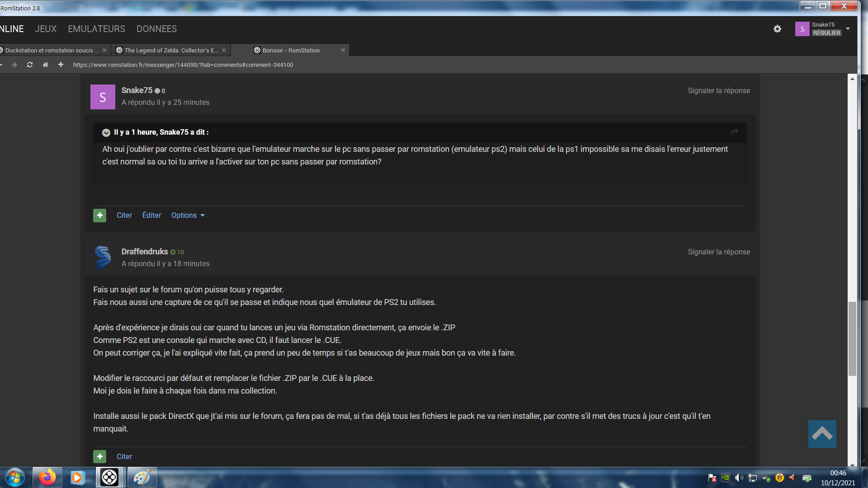
Task: Reload the page with refresh icon
Action: point(30,65)
